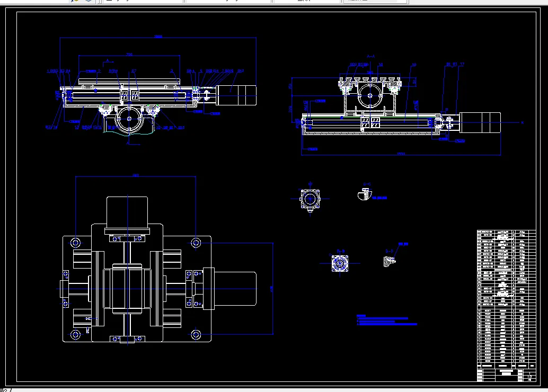Pick balloon label "3" in front view

(172, 71)
